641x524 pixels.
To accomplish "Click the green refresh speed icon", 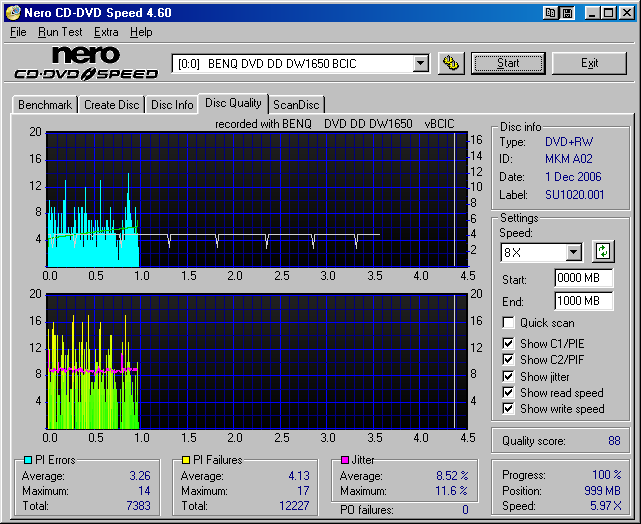I will (x=601, y=251).
